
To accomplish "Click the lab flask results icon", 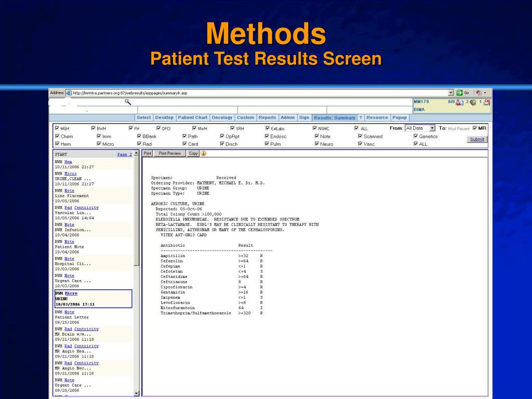I will pos(459,102).
